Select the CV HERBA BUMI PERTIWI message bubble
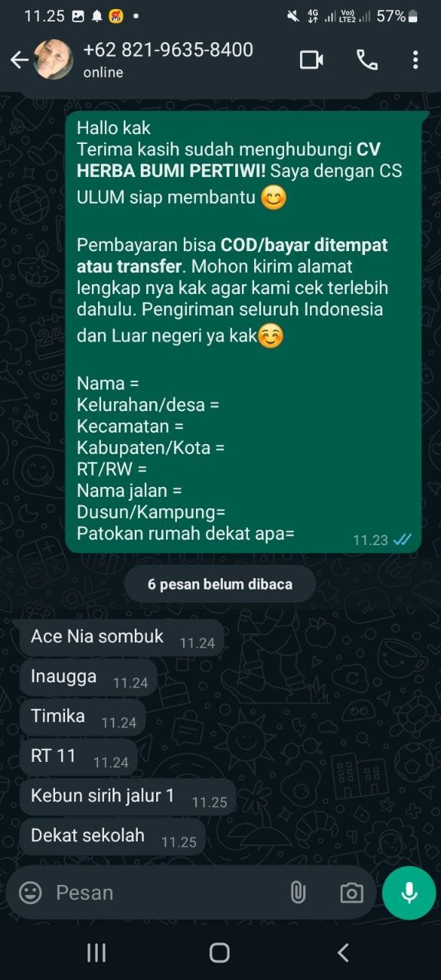 [x=243, y=332]
